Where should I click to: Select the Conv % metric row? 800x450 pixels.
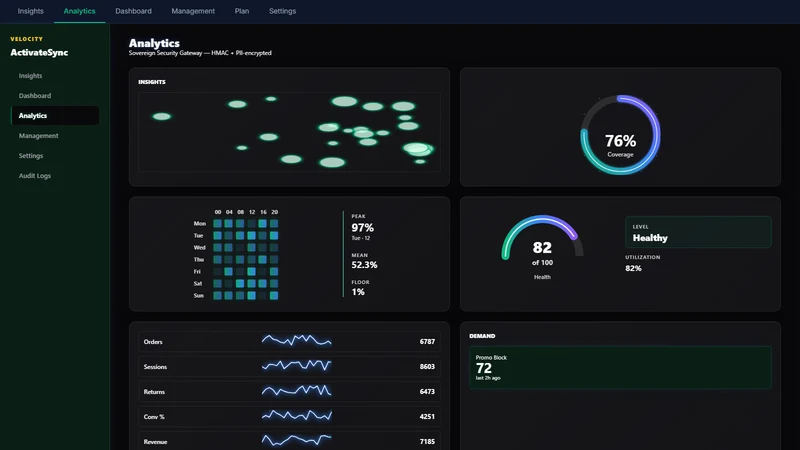[289, 417]
